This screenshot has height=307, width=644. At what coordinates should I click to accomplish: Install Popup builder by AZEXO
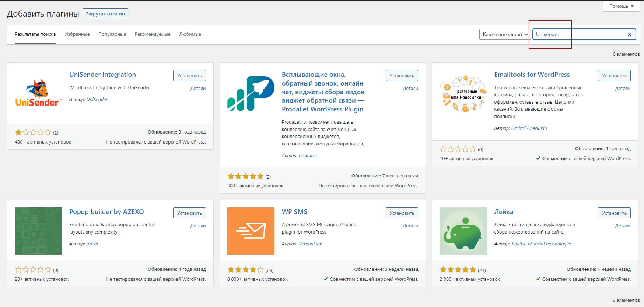point(189,213)
